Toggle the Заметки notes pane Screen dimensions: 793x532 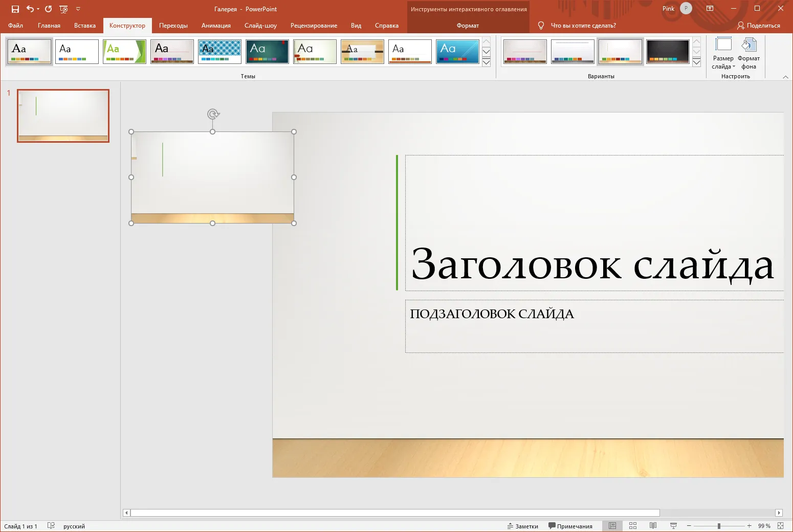click(522, 526)
